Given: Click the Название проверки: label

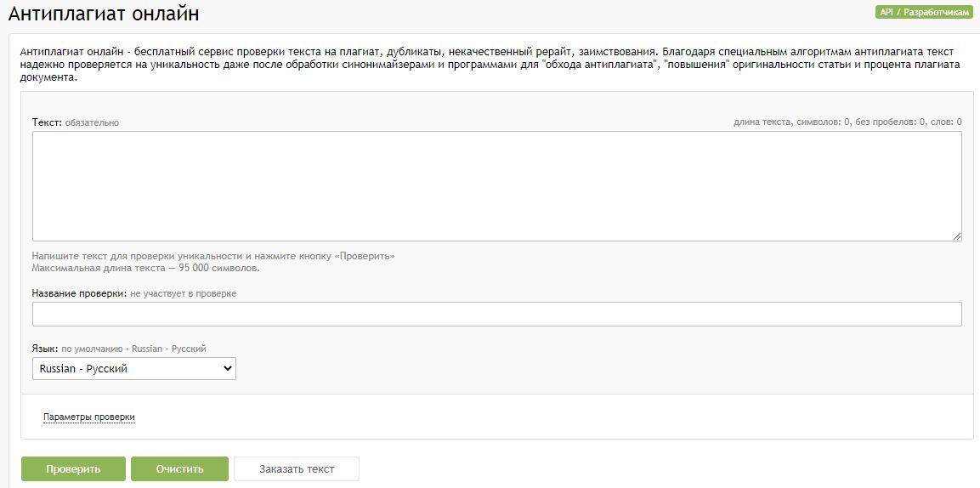Looking at the screenshot, I should click(x=80, y=293).
